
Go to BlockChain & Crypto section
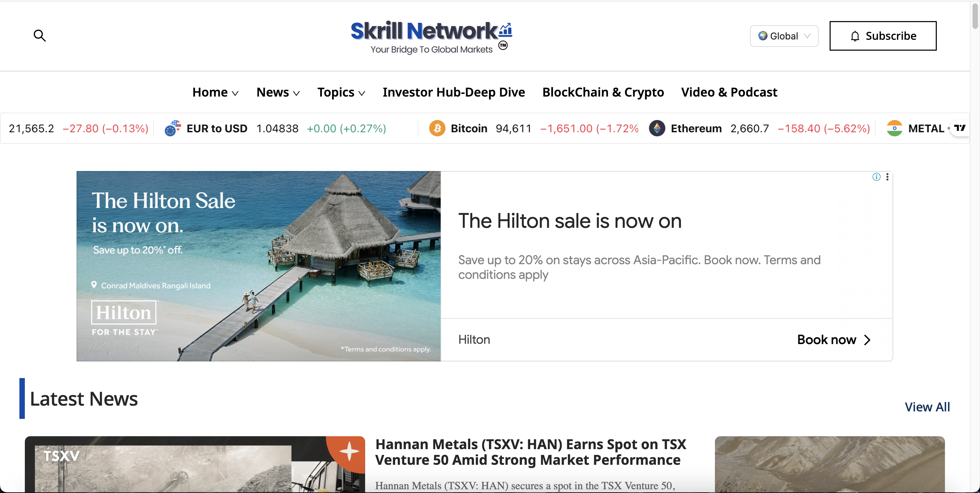603,92
